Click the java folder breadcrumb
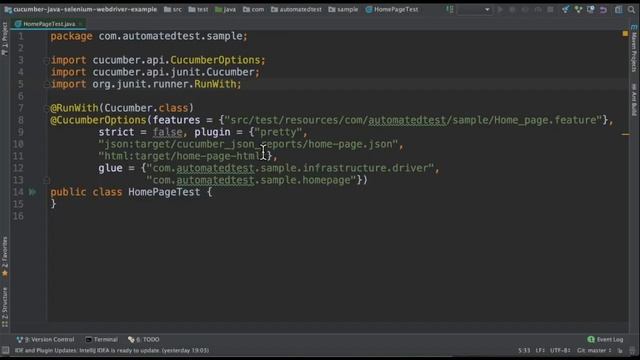This screenshot has height=360, width=640. 225,9
